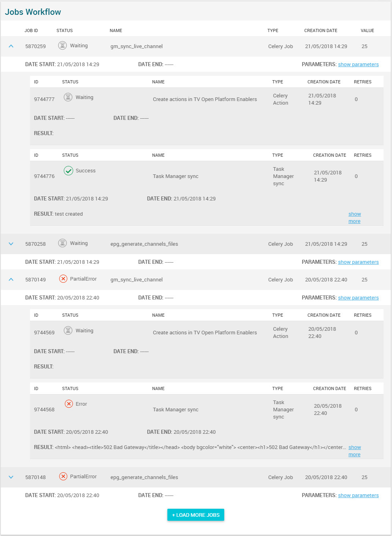Click Waiting hourglass icon for action 9744777
Screen dimensions: 392x536
pos(68,97)
